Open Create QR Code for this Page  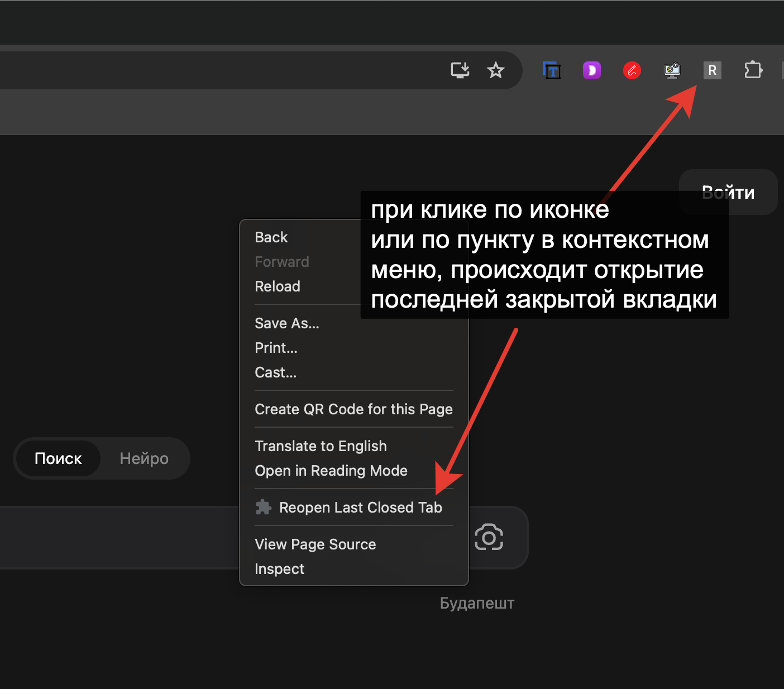[353, 409]
